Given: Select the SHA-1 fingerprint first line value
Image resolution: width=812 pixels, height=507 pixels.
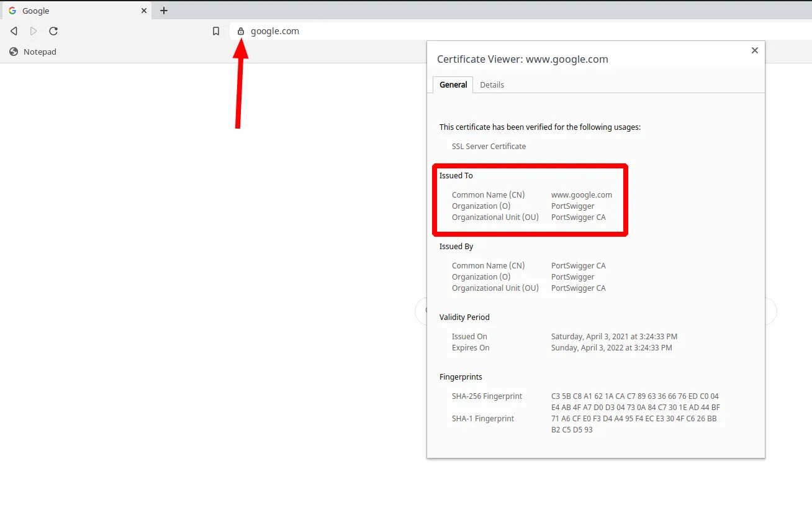Looking at the screenshot, I should pos(634,418).
